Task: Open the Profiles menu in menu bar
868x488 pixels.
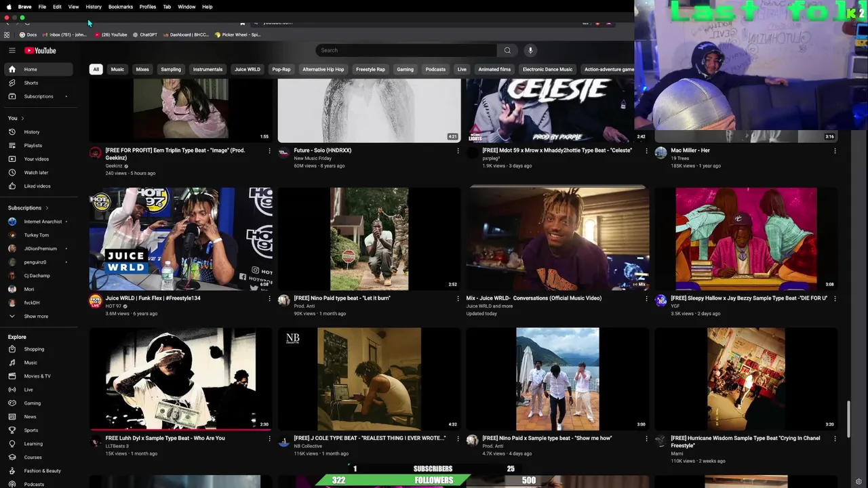Action: tap(148, 7)
